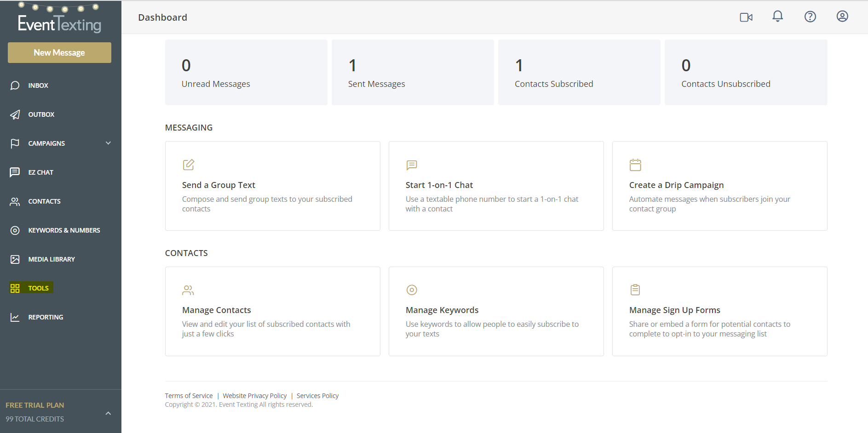868x433 pixels.
Task: Open the video camera icon in header
Action: (746, 17)
